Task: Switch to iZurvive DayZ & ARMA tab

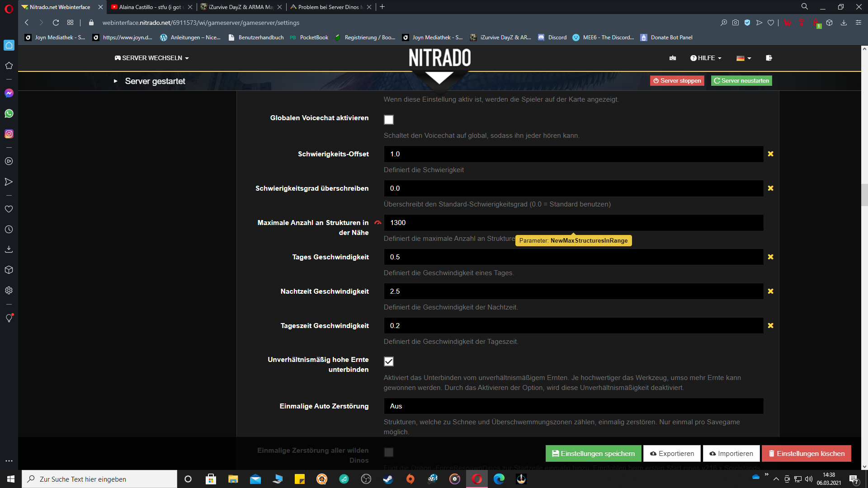Action: [x=241, y=7]
